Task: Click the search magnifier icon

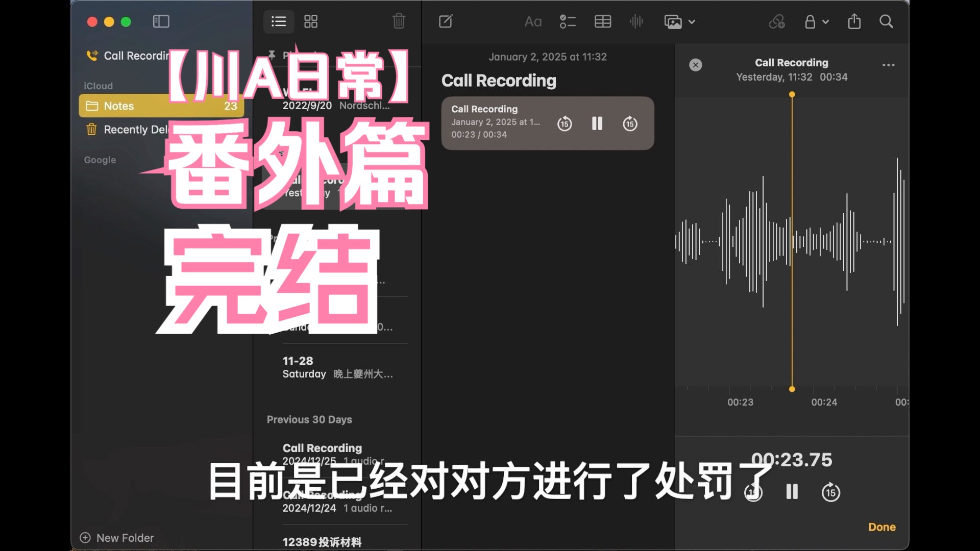Action: pyautogui.click(x=887, y=21)
